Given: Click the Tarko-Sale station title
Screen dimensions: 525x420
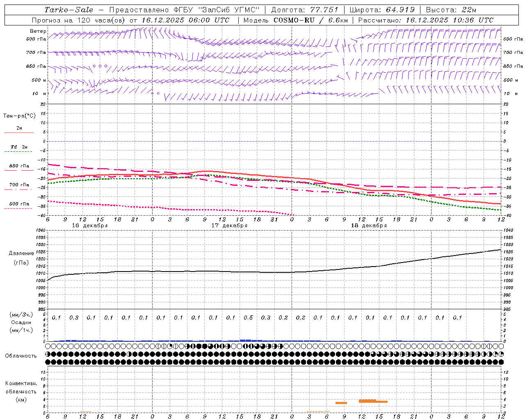Looking at the screenshot, I should [68, 10].
